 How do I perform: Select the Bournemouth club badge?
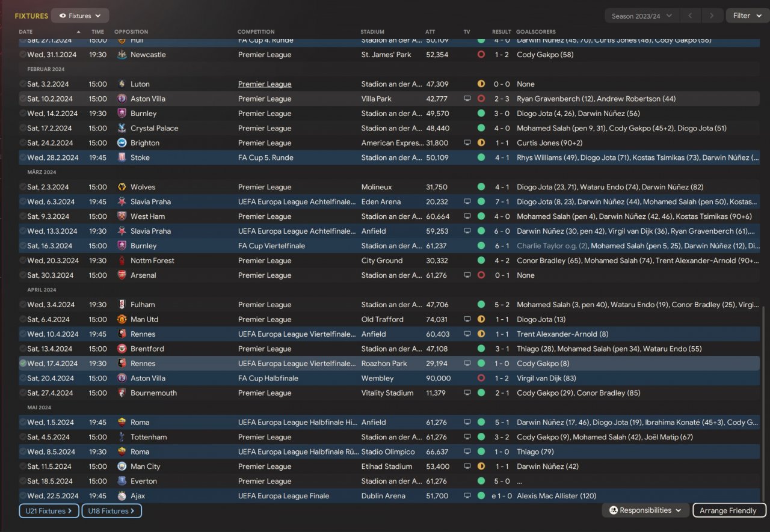click(x=122, y=393)
